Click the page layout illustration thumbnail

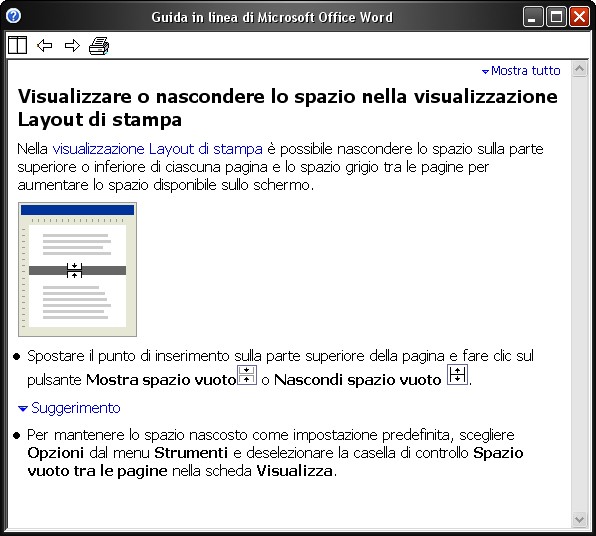(x=78, y=270)
